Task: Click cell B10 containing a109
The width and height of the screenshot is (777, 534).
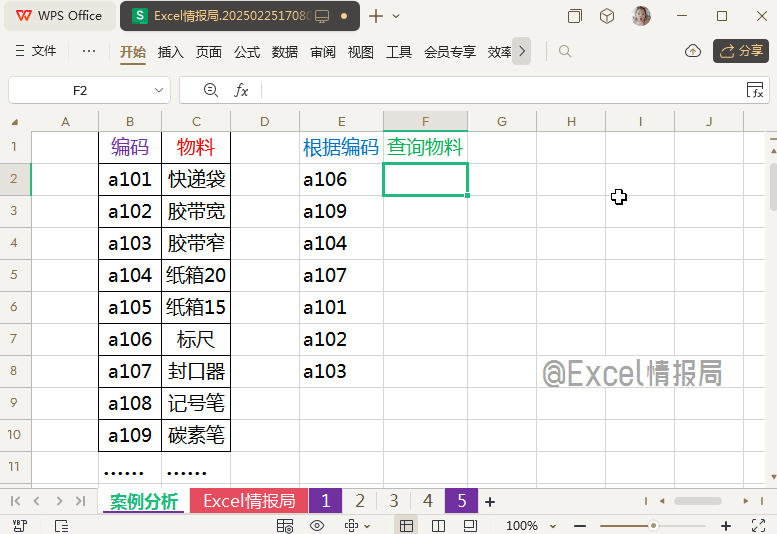Action: [130, 435]
